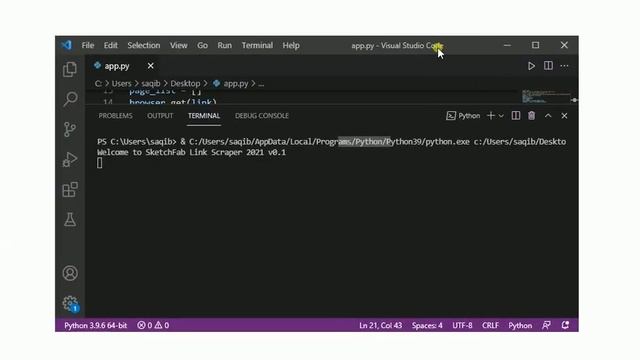Open notifications bell in status bar
640x360 pixels.
click(565, 325)
